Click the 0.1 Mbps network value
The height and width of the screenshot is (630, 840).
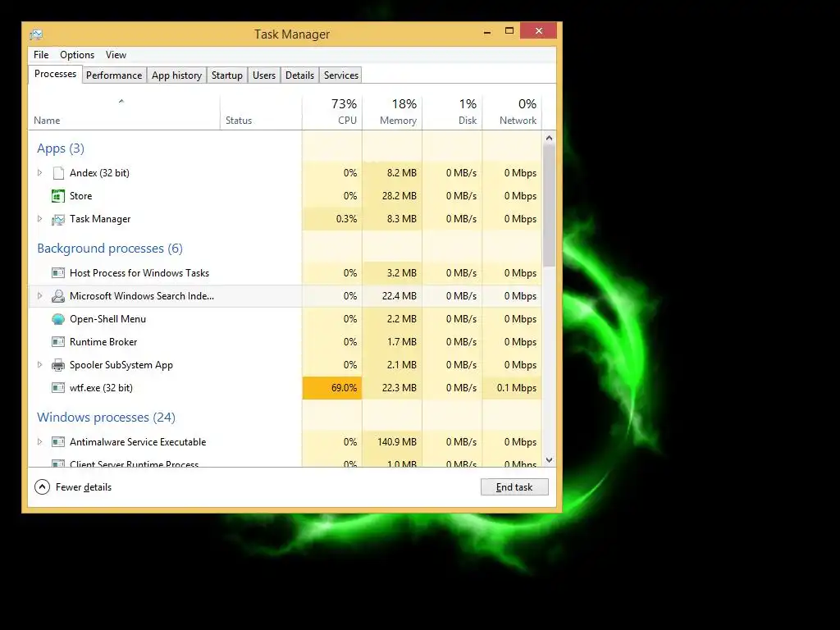point(517,388)
